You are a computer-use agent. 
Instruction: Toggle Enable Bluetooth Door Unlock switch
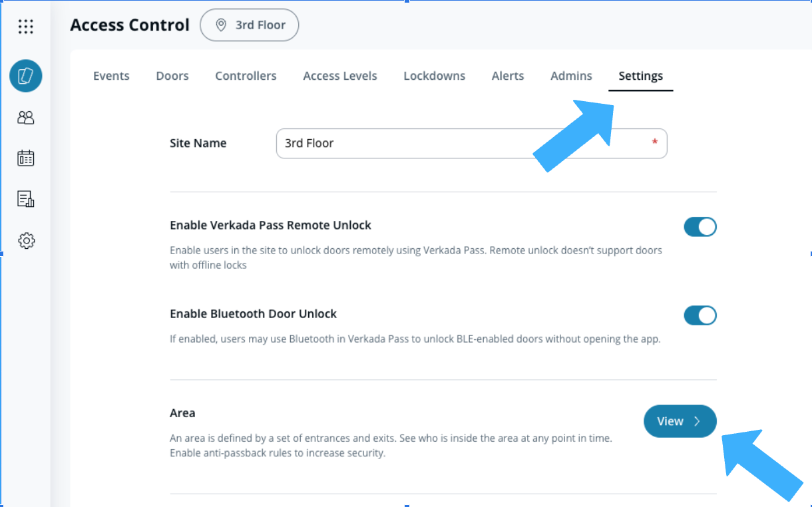coord(700,315)
